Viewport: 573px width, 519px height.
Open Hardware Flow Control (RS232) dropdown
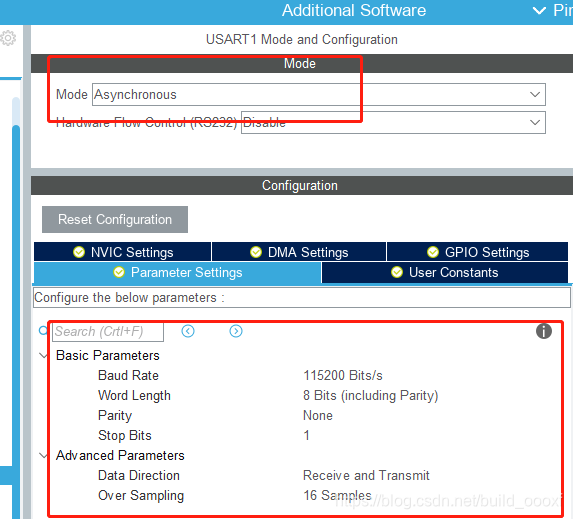click(x=393, y=122)
